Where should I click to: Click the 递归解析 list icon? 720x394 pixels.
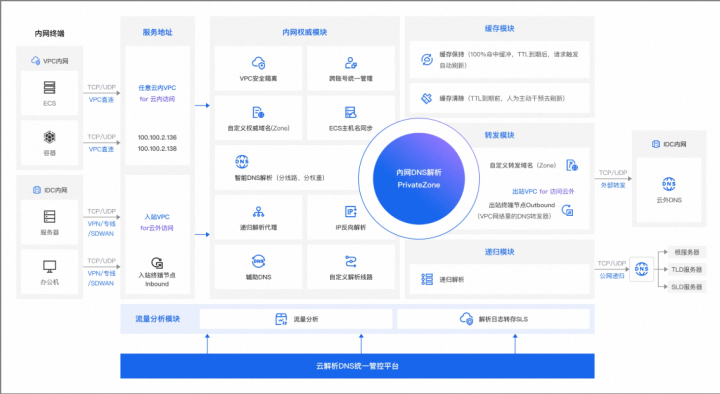(x=427, y=279)
